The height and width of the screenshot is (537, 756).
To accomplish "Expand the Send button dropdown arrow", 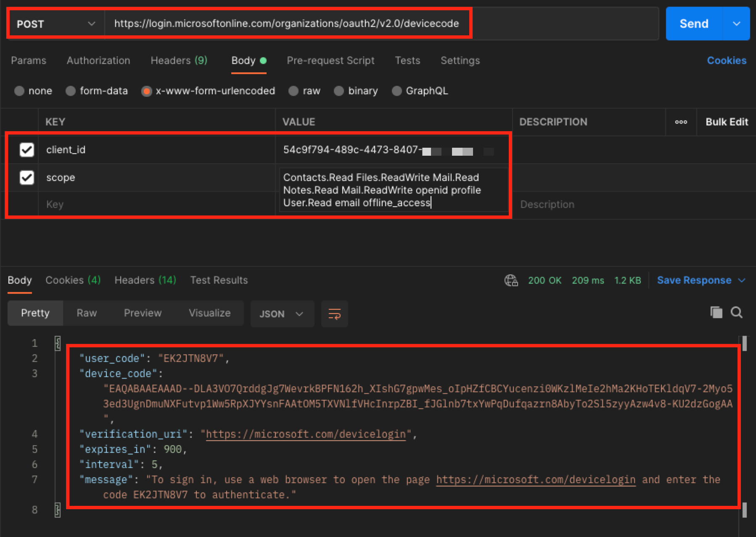I will (x=736, y=24).
